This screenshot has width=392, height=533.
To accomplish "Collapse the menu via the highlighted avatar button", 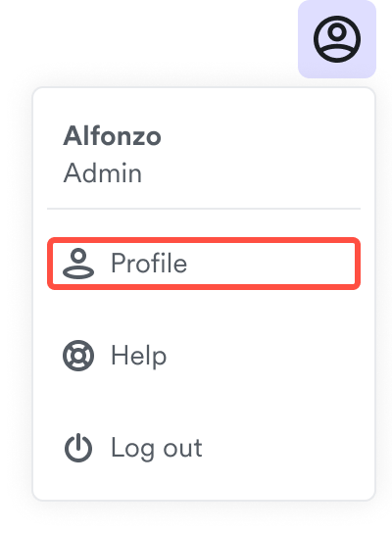I will 337,39.
